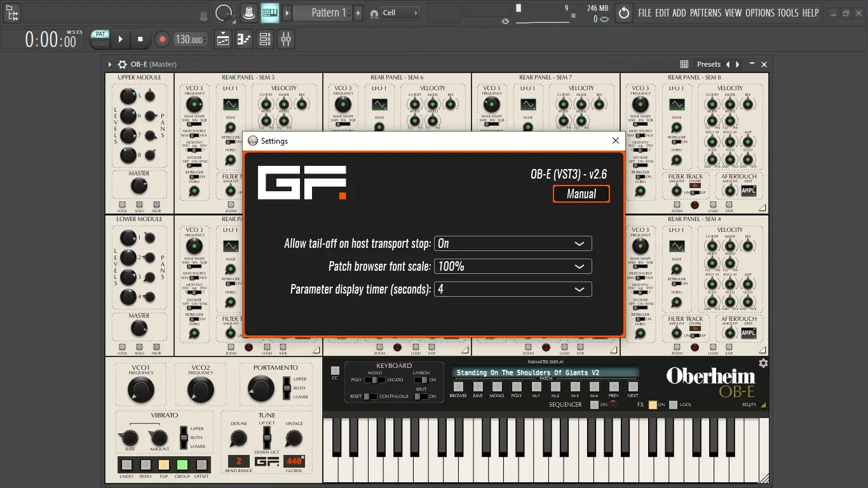Toggle the FLIP pad
This screenshot has width=868, height=488.
tap(164, 464)
